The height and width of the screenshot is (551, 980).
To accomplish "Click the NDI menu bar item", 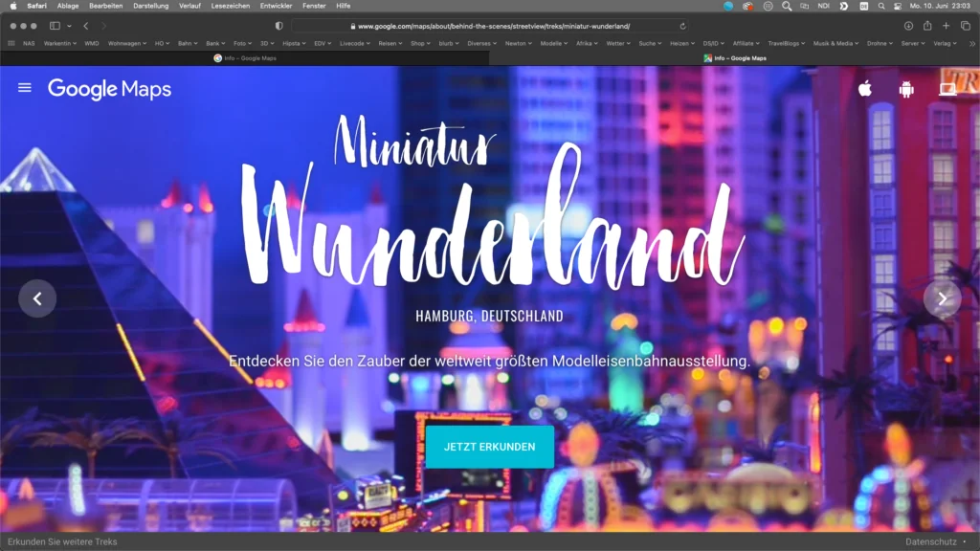I will click(x=824, y=6).
